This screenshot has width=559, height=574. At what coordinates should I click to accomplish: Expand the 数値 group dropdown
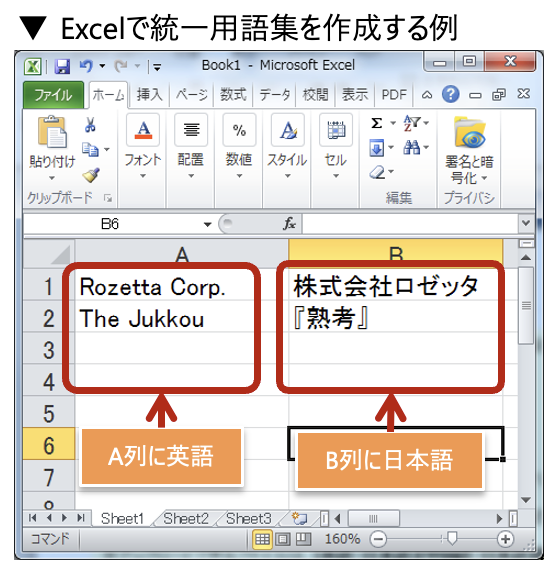[239, 176]
